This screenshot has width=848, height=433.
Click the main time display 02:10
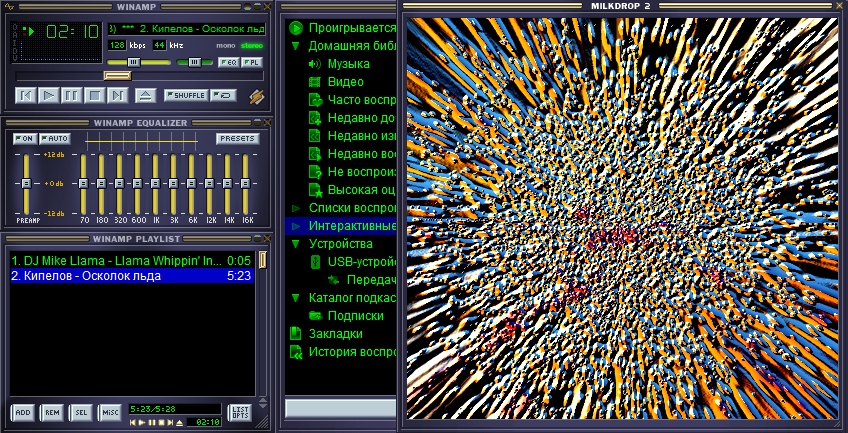pyautogui.click(x=71, y=32)
